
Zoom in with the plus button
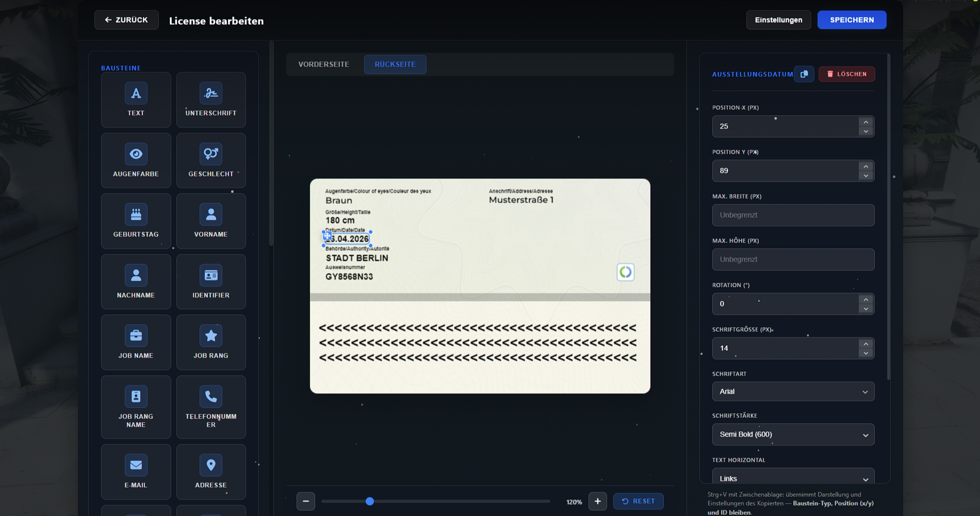[x=598, y=501]
